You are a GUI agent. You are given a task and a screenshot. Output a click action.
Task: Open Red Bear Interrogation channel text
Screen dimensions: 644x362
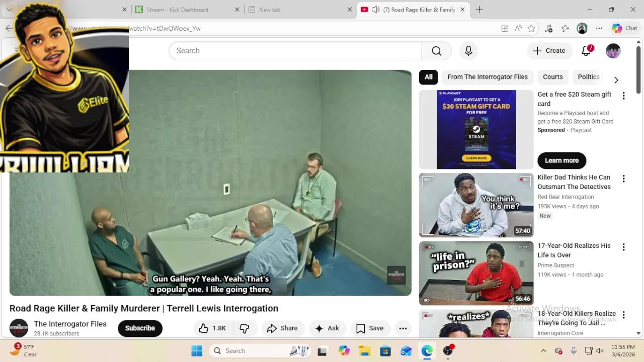[x=566, y=197]
